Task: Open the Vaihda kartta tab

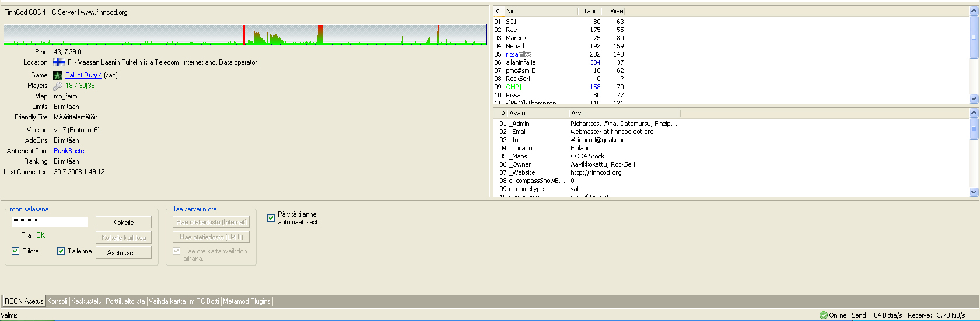Action: [167, 301]
